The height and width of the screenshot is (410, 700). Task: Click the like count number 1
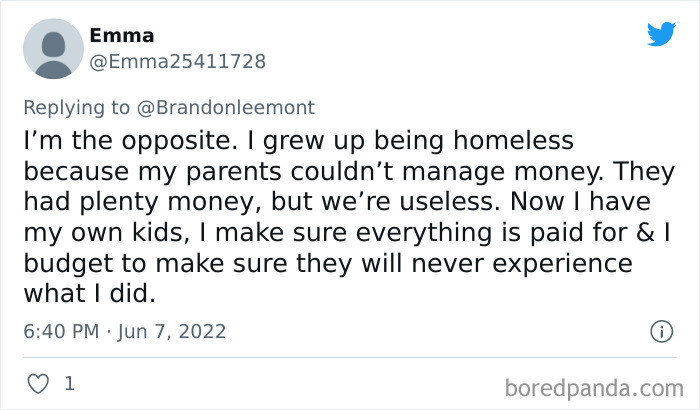point(69,383)
